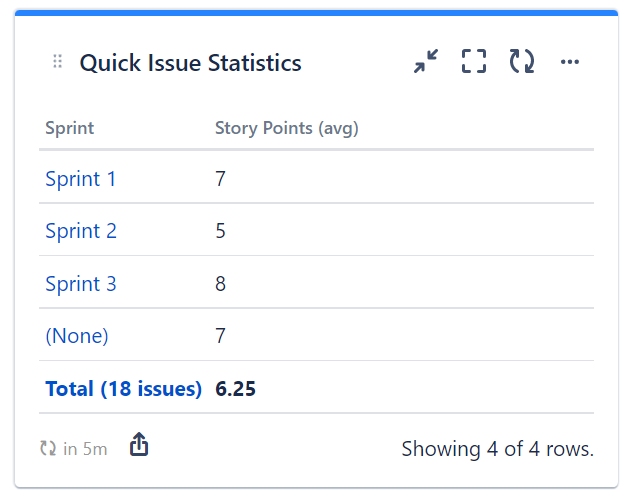Refresh the Quick Issue Statistics gadget

click(x=522, y=61)
